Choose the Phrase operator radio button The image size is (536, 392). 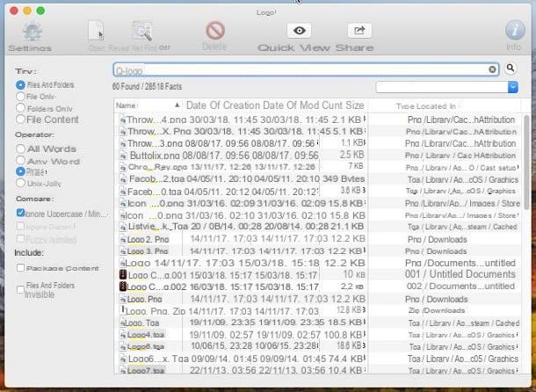click(20, 171)
